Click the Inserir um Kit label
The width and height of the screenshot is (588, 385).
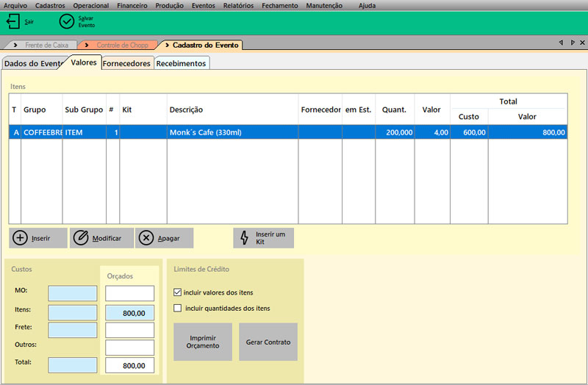[x=270, y=237]
